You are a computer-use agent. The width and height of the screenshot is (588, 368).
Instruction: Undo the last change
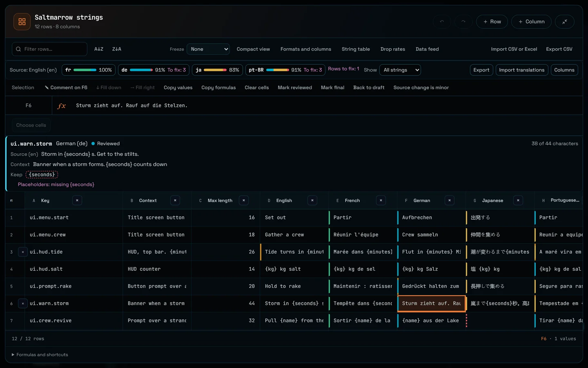pos(442,22)
